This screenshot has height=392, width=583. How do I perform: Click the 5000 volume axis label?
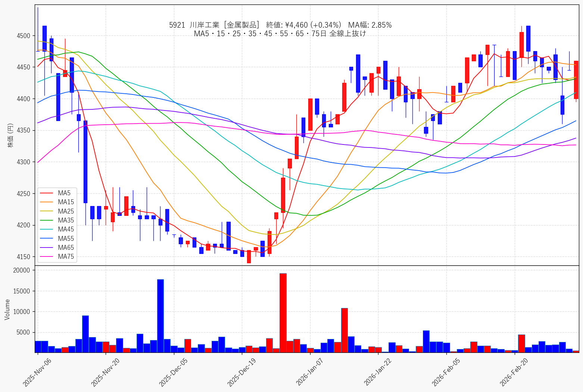click(24, 332)
